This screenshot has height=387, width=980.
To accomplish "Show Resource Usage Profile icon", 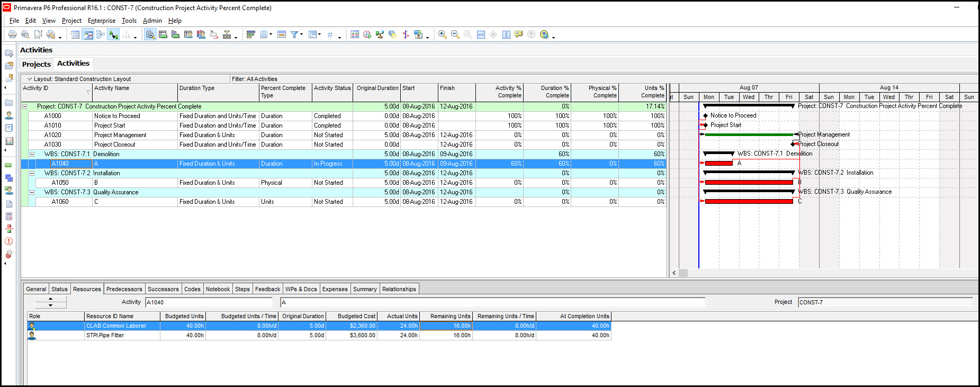I will [x=201, y=34].
